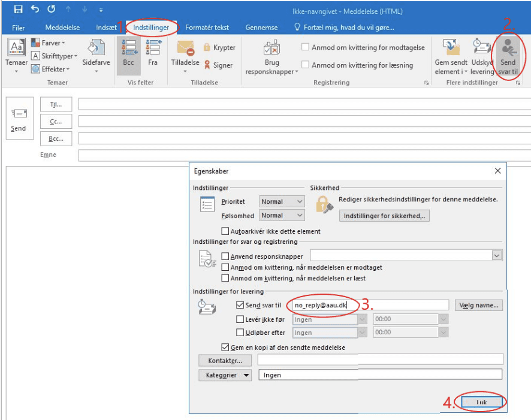Uncheck the Send svar til checkbox
The width and height of the screenshot is (531, 420).
(x=240, y=306)
